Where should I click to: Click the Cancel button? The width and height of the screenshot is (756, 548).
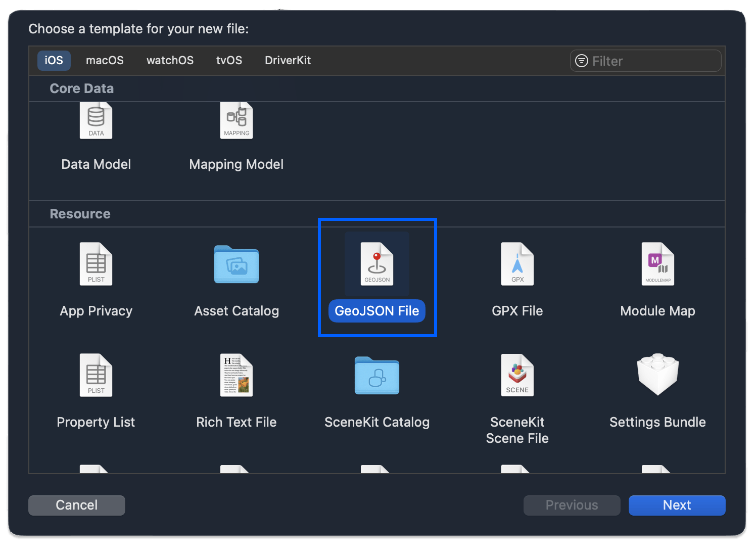pos(77,505)
